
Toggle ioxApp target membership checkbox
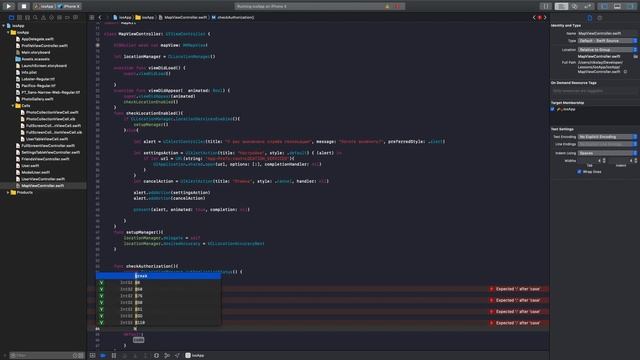pos(553,109)
